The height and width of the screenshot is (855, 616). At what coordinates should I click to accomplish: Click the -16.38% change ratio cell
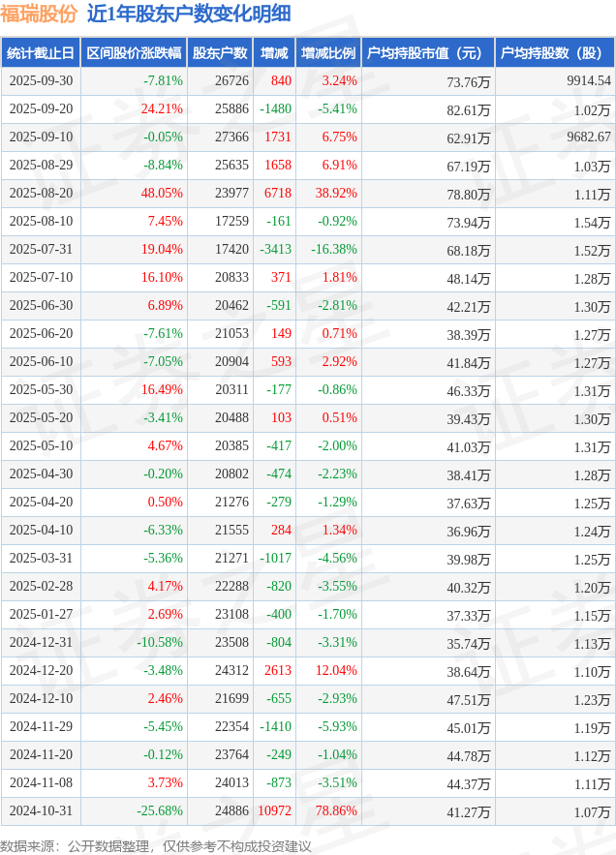(x=333, y=250)
